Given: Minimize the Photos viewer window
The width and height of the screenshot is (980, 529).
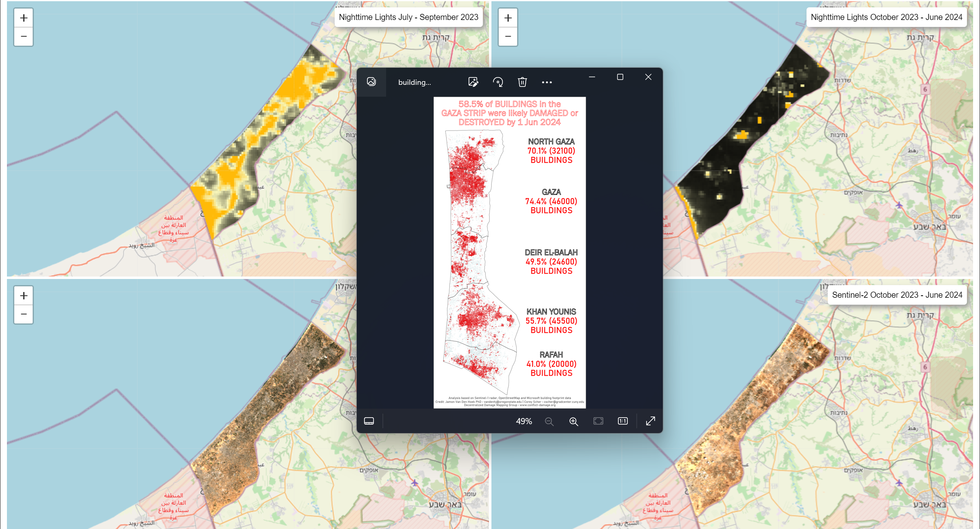Looking at the screenshot, I should (x=592, y=77).
